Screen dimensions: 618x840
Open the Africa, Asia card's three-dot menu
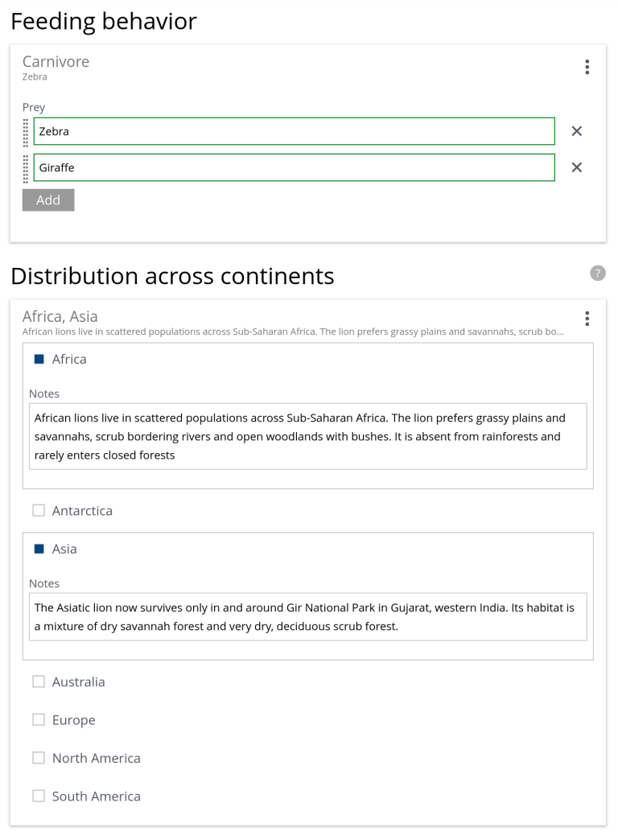coord(587,319)
